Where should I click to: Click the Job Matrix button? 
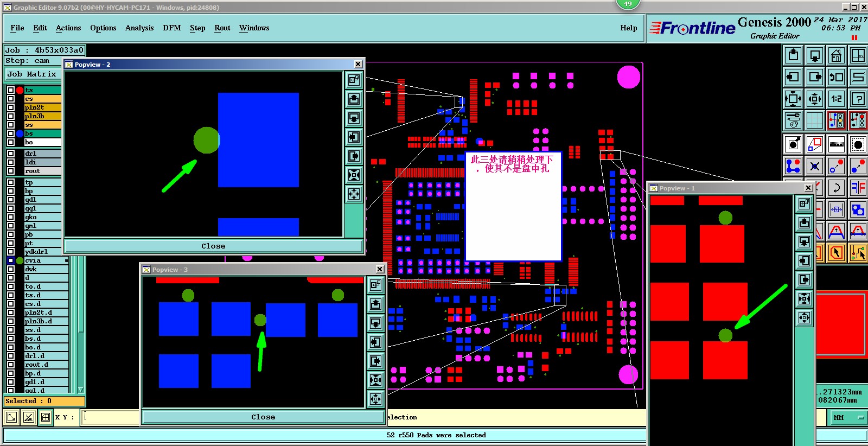32,74
